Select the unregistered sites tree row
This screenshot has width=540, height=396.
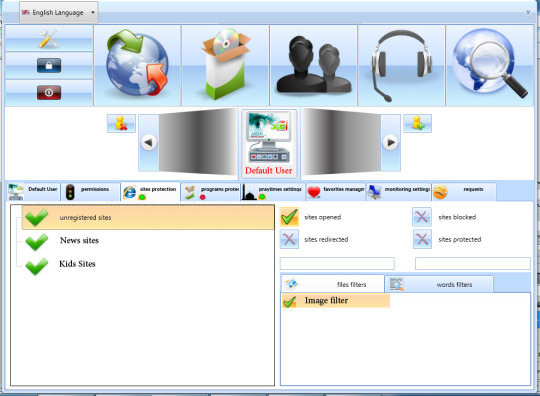pos(148,217)
